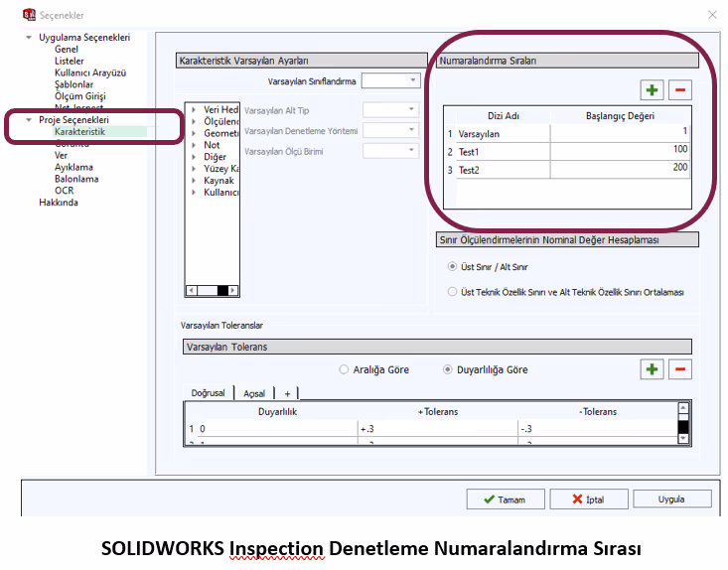Viewport: 728px width, 570px height.
Task: Cancel changes with İptal button
Action: [x=589, y=499]
